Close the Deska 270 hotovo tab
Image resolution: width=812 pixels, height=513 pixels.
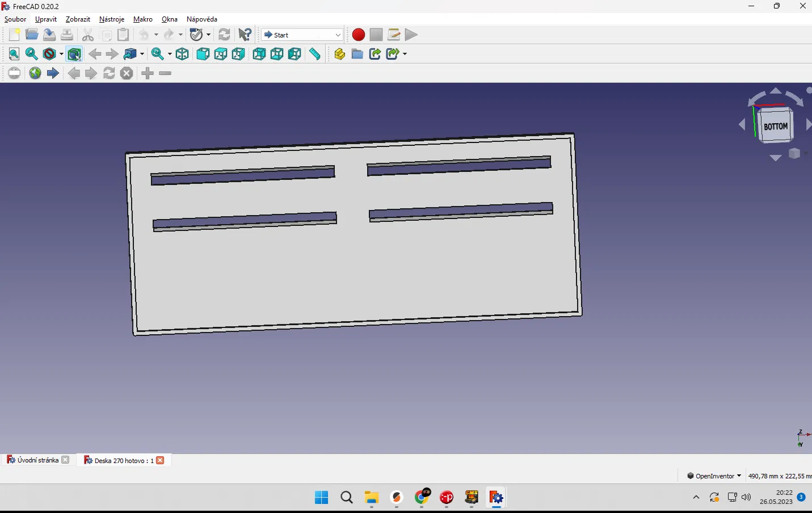pyautogui.click(x=160, y=460)
